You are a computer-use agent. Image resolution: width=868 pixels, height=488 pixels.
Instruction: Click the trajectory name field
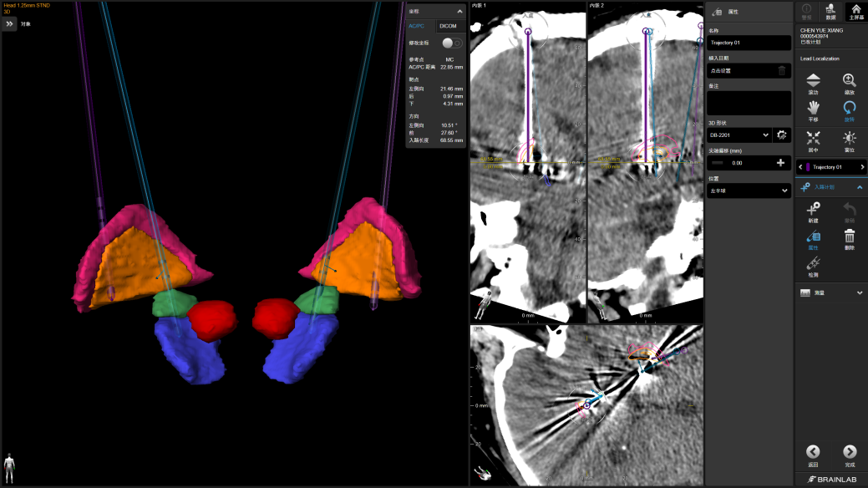[748, 42]
